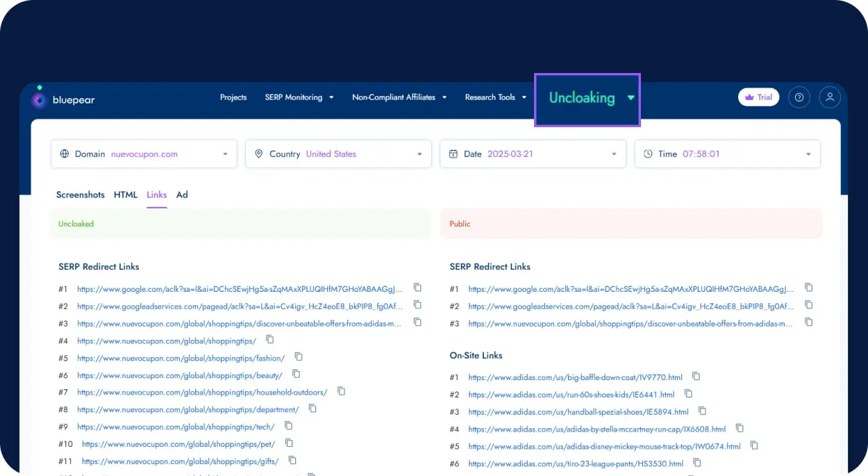
Task: Click the bluepear logo
Action: pyautogui.click(x=64, y=99)
